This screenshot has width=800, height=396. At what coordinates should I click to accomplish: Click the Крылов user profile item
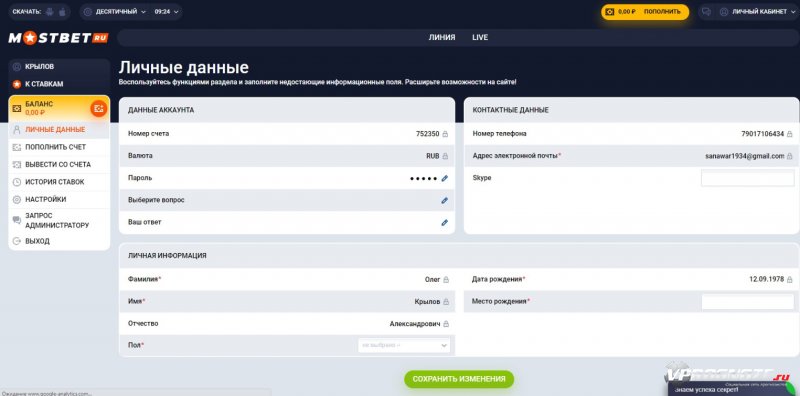click(x=59, y=66)
